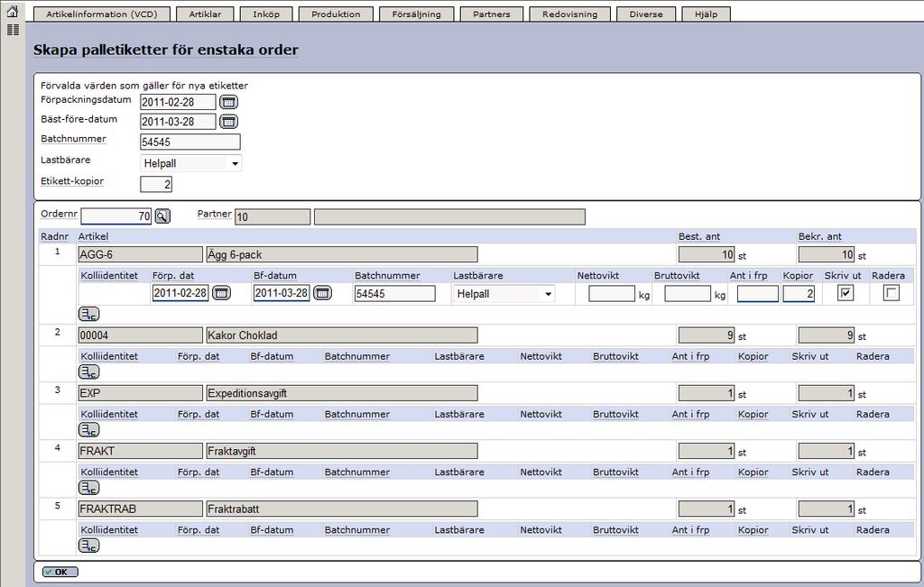
Task: Focus the Bruttovikt field in row 1
Action: coord(688,293)
